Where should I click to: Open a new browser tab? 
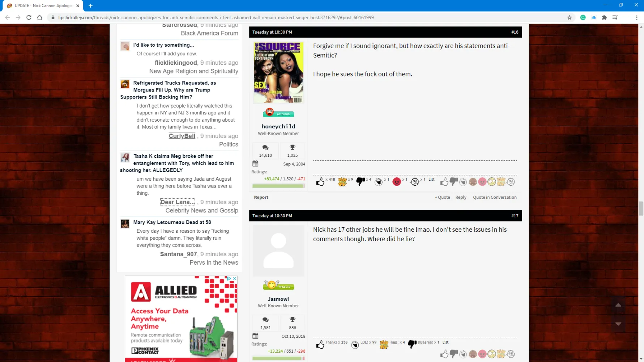[90, 6]
